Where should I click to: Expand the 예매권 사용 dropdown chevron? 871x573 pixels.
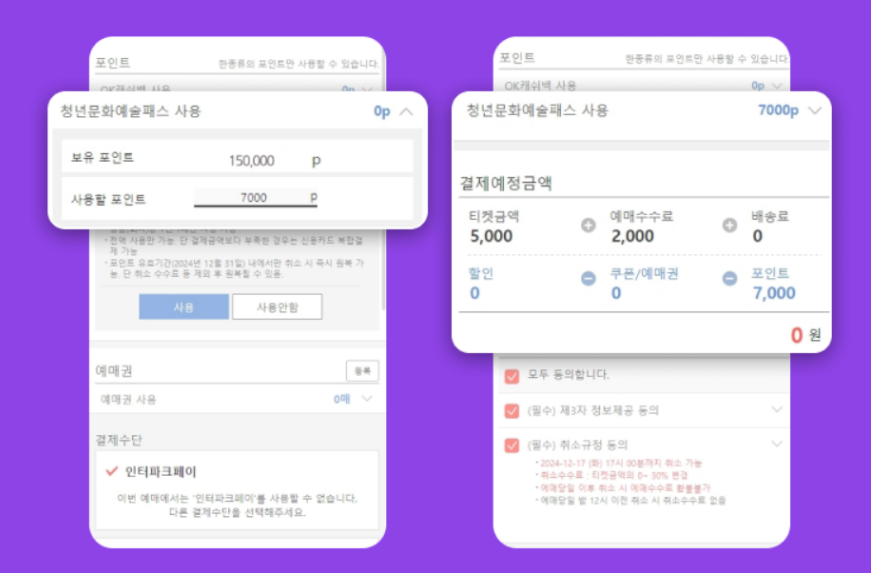[x=367, y=399]
